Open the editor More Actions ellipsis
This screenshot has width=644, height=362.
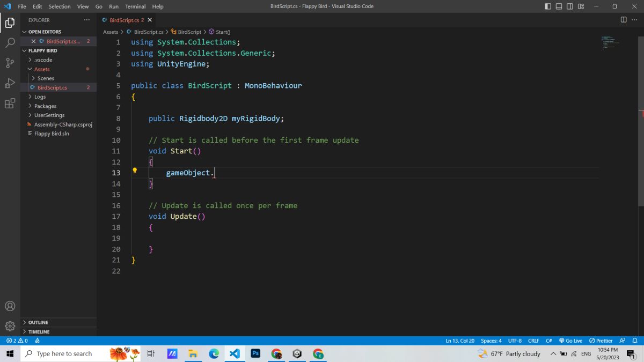[634, 20]
